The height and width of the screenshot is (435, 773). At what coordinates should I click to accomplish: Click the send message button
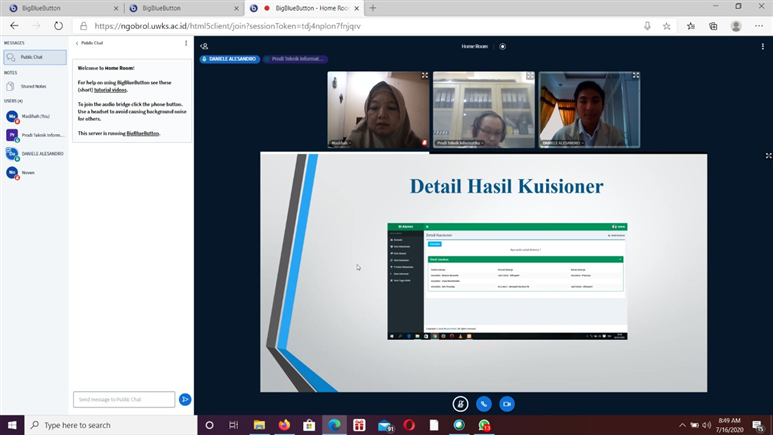pyautogui.click(x=185, y=399)
